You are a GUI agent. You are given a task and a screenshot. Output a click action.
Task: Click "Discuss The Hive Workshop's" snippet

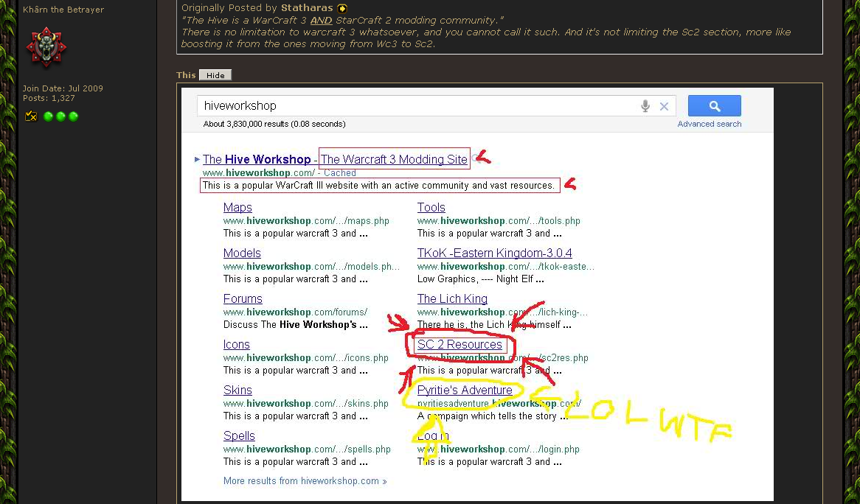tap(295, 325)
